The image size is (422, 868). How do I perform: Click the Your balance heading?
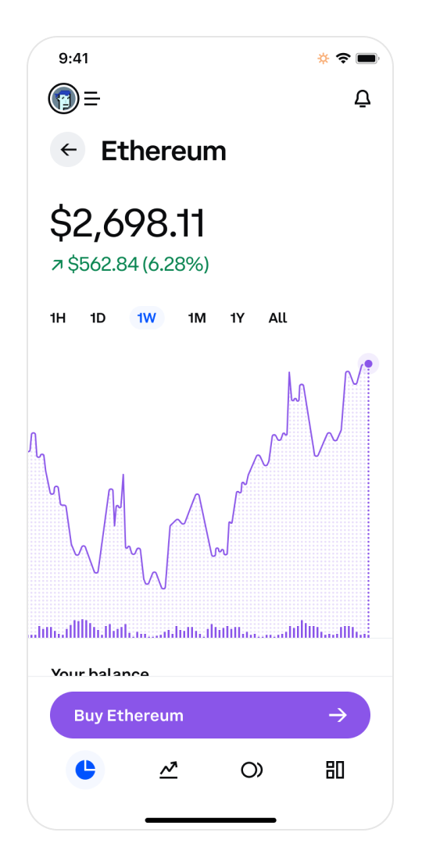100,671
